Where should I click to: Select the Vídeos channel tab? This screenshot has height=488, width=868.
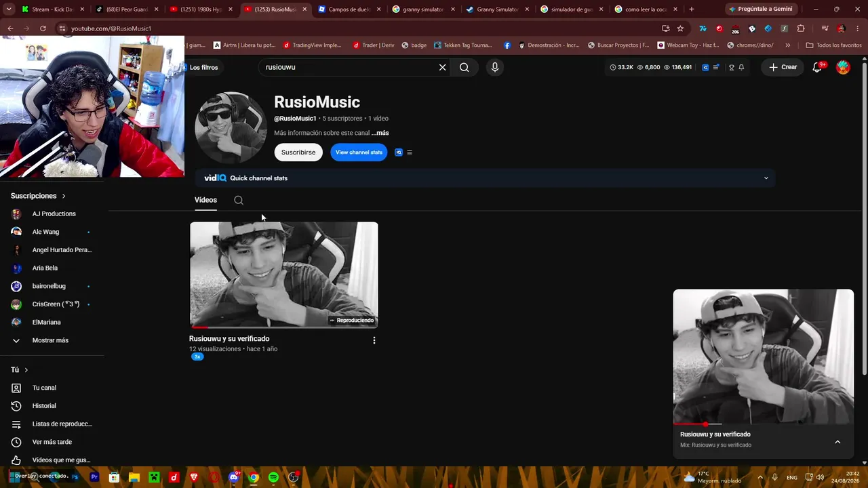tap(205, 200)
